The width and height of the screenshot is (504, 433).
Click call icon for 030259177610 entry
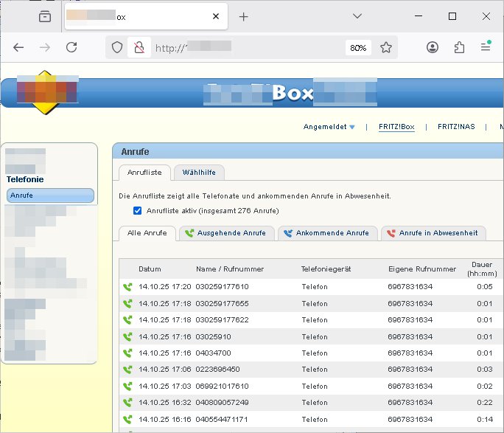click(x=127, y=287)
